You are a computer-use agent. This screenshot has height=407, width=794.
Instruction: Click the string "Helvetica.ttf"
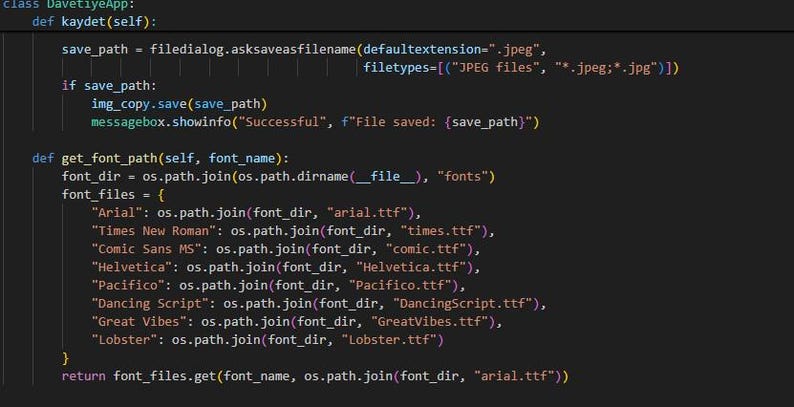[411, 267]
